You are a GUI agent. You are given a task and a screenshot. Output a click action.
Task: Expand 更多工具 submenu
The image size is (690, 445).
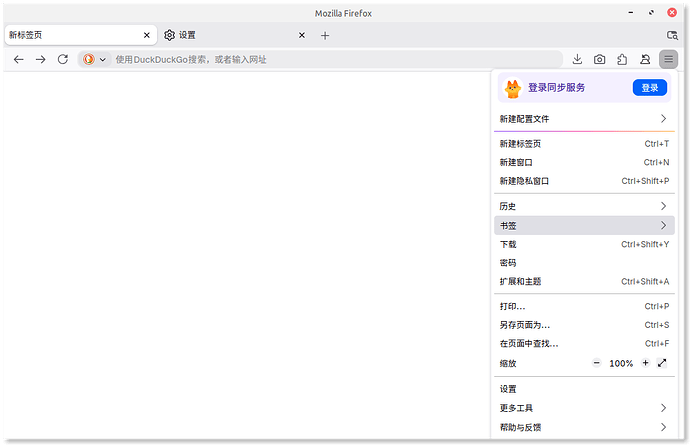coord(584,408)
